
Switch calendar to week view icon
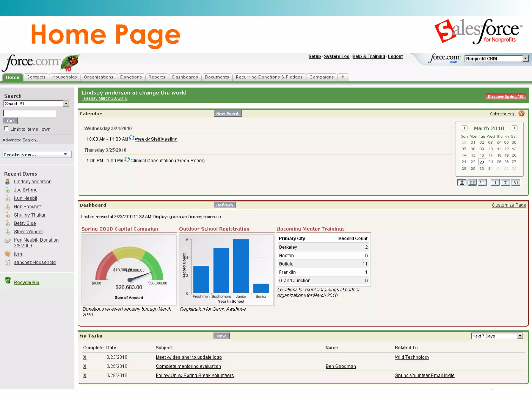click(x=505, y=183)
